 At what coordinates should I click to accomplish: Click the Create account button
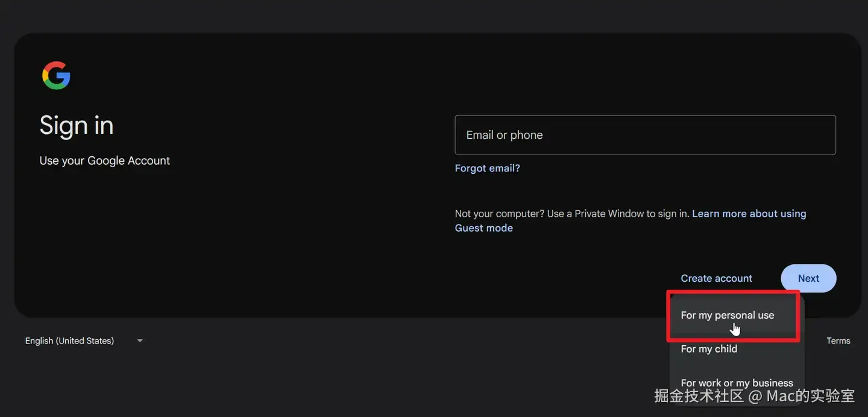click(x=716, y=278)
